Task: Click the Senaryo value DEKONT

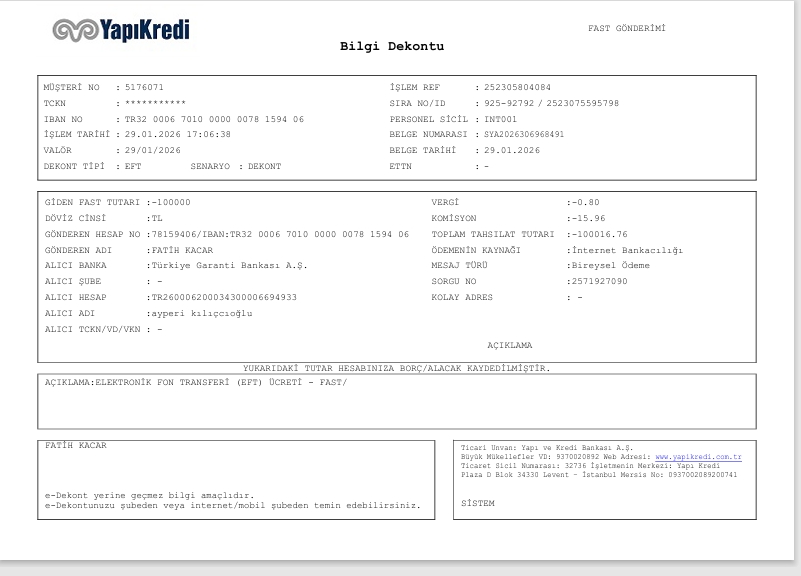Action: (265, 166)
